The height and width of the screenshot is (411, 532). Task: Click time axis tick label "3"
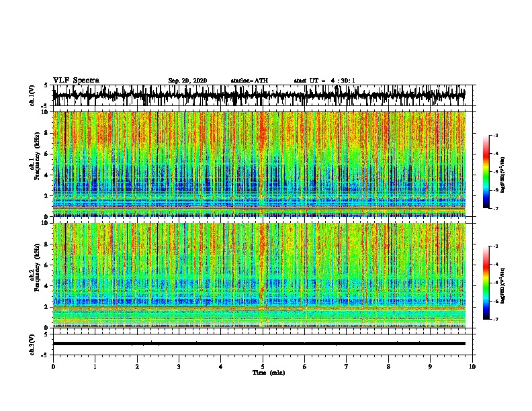click(179, 367)
